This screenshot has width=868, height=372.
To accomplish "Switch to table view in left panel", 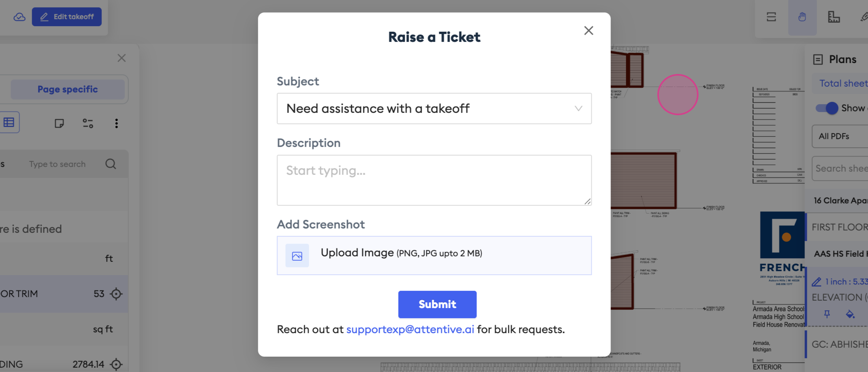I will click(x=9, y=122).
